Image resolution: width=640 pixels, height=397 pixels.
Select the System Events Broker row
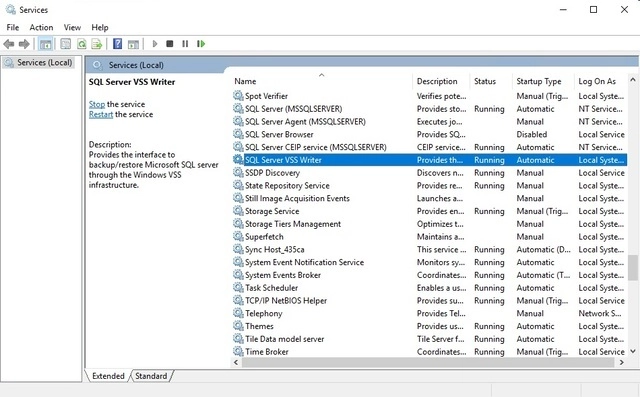coord(429,275)
